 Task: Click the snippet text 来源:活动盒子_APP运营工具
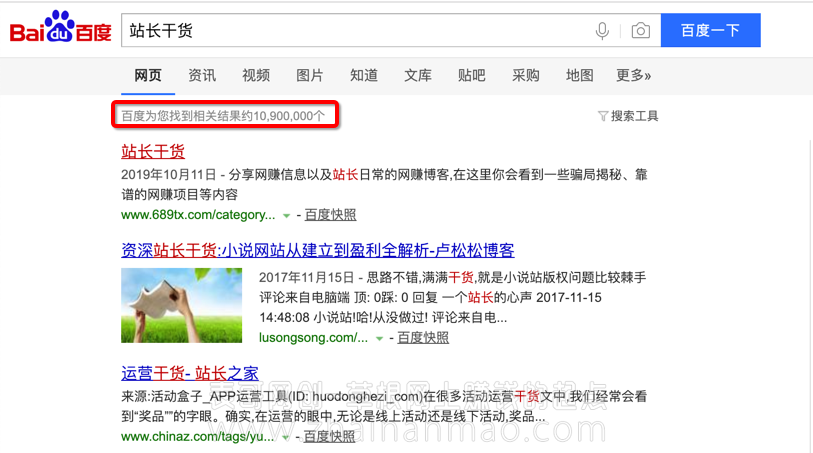(204, 397)
